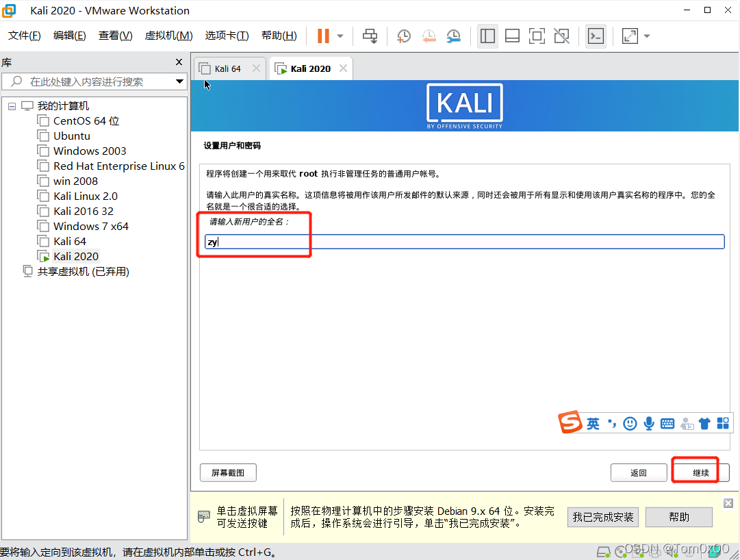Select Red Hat Enterprise Linux 6 VM
The height and width of the screenshot is (560, 740).
[x=118, y=166]
